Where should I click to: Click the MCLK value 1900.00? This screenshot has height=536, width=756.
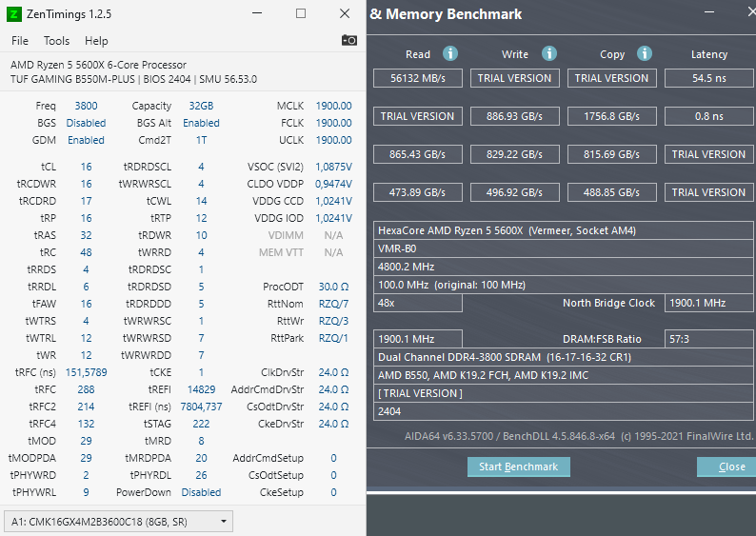coord(333,106)
